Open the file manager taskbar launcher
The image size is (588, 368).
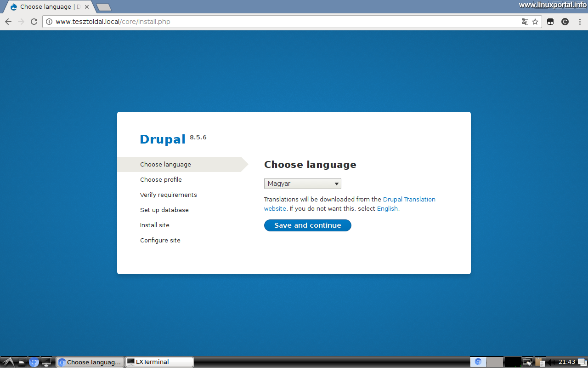(x=22, y=362)
